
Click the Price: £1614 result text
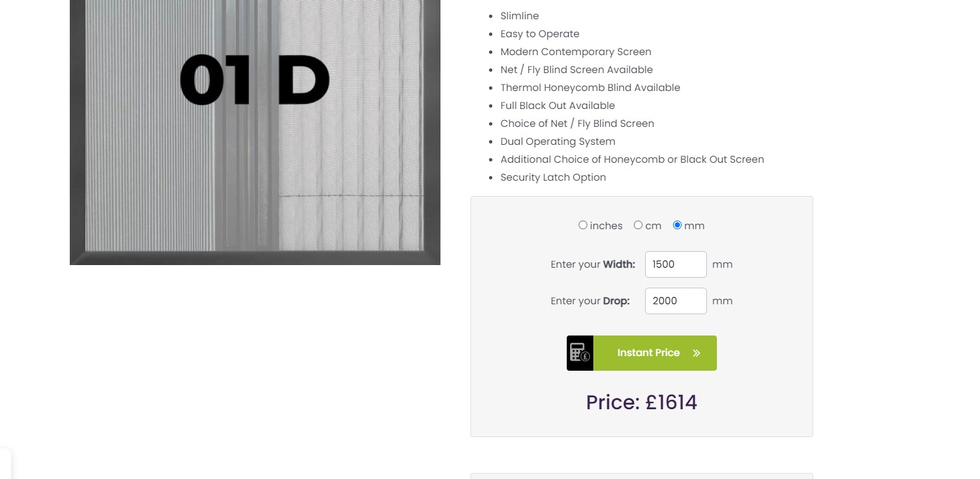coord(641,403)
